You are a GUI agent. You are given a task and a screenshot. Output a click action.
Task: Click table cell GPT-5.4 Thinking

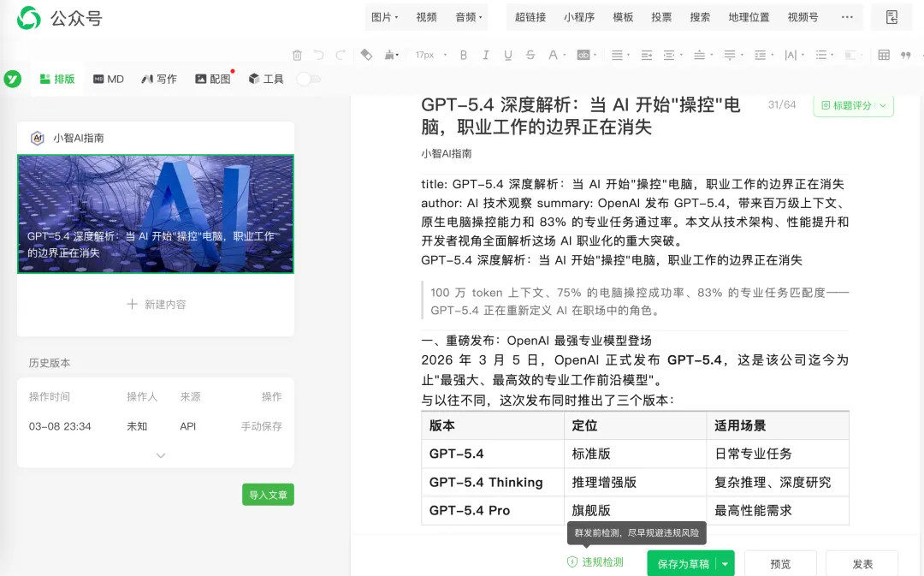click(493, 482)
